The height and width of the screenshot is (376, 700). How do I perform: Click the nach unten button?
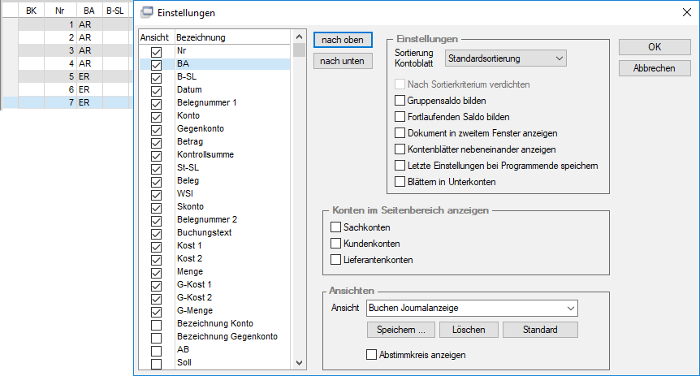pos(342,61)
